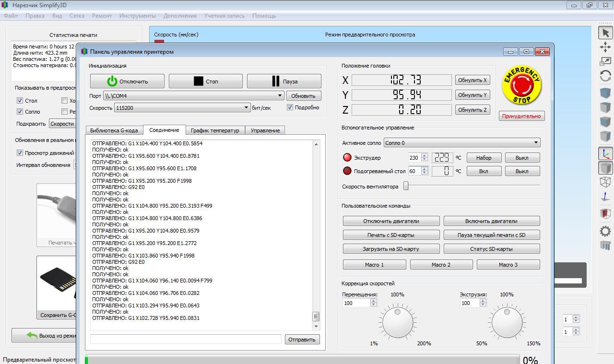Image resolution: width=614 pixels, height=364 pixels.
Task: Switch to the График температур tab
Action: [215, 130]
